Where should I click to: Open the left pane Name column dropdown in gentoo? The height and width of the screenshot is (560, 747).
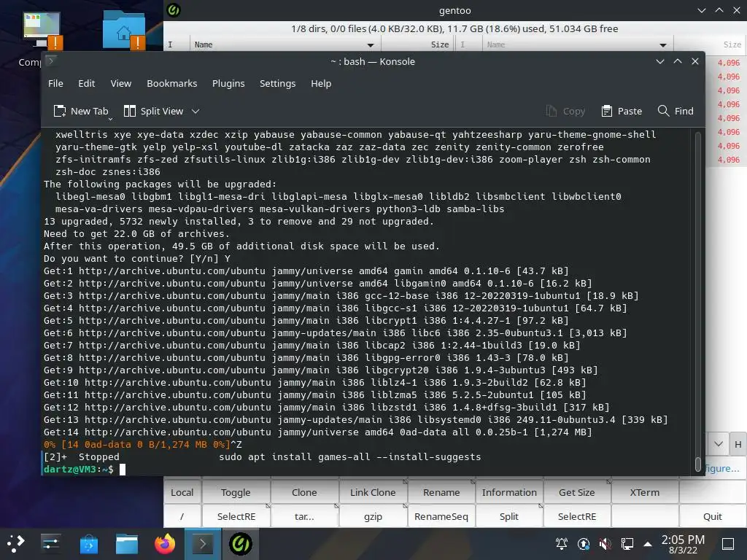tap(370, 44)
